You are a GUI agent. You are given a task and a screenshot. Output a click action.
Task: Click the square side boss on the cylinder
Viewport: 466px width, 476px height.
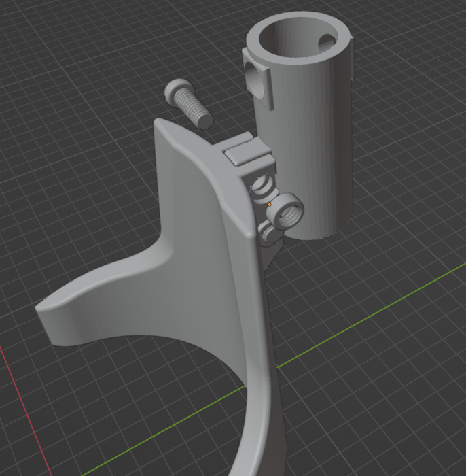[257, 80]
